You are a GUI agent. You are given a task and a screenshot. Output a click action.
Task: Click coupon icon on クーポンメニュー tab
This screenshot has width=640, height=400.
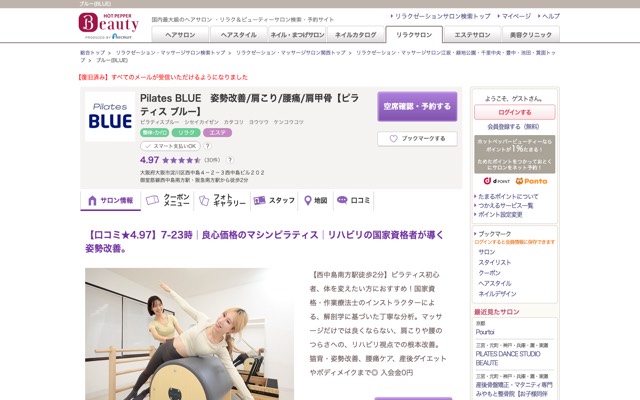(x=152, y=200)
